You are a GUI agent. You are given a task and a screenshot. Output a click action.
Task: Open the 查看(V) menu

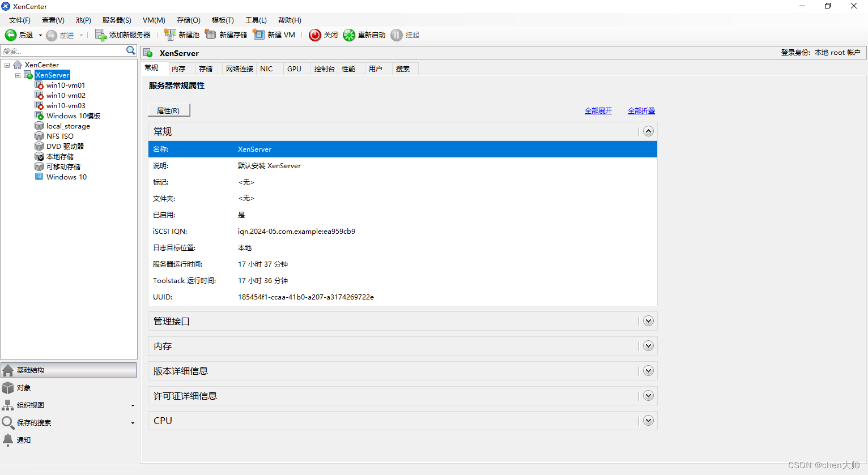pyautogui.click(x=53, y=20)
